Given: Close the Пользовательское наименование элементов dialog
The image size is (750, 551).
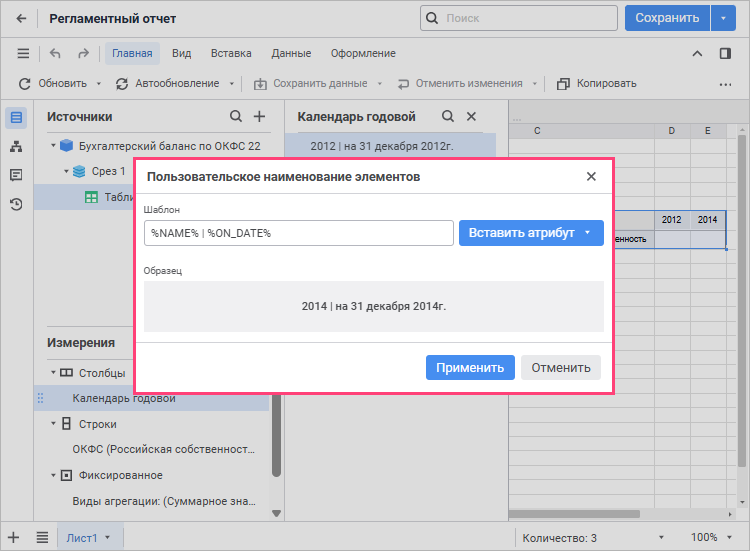Looking at the screenshot, I should (x=591, y=176).
